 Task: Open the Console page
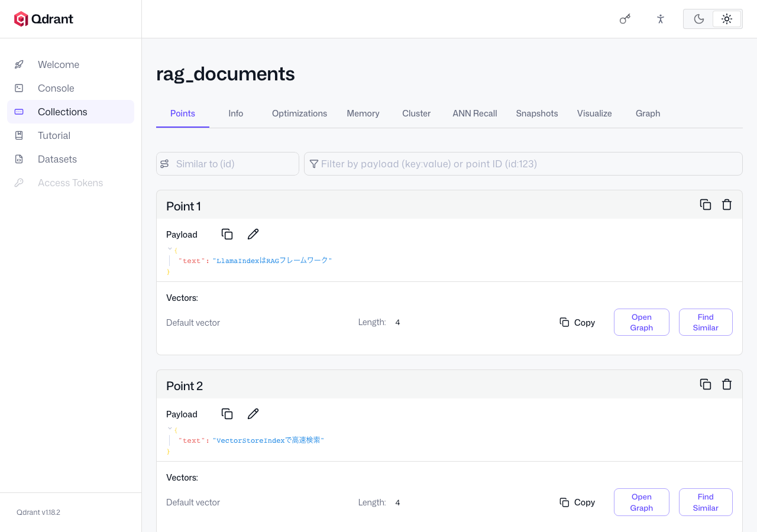click(x=71, y=88)
